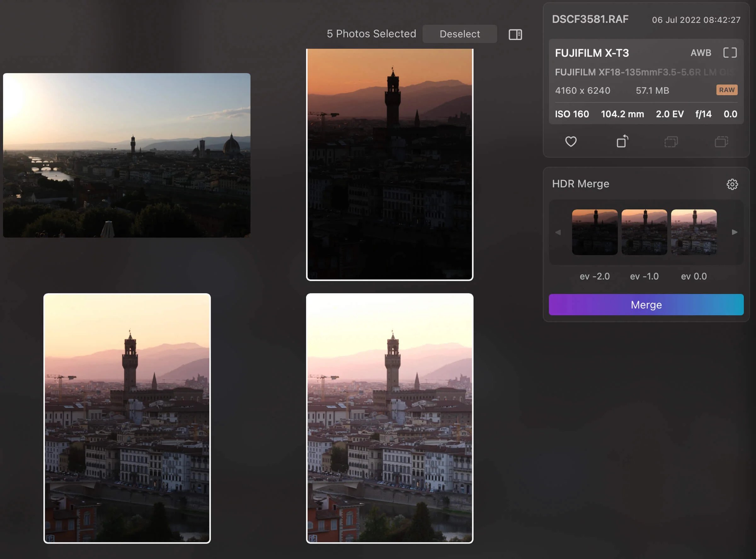This screenshot has width=756, height=559.
Task: Click the dashed stack copy icon
Action: click(x=671, y=141)
